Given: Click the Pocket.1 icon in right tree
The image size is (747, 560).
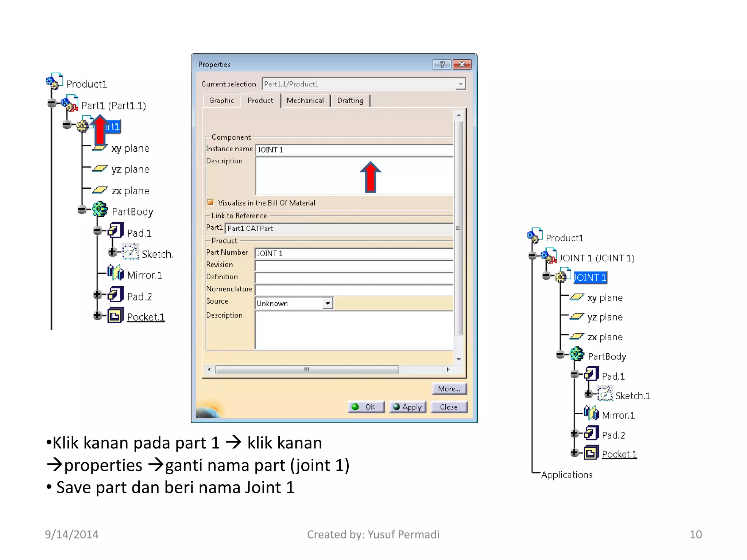Looking at the screenshot, I should [x=591, y=452].
